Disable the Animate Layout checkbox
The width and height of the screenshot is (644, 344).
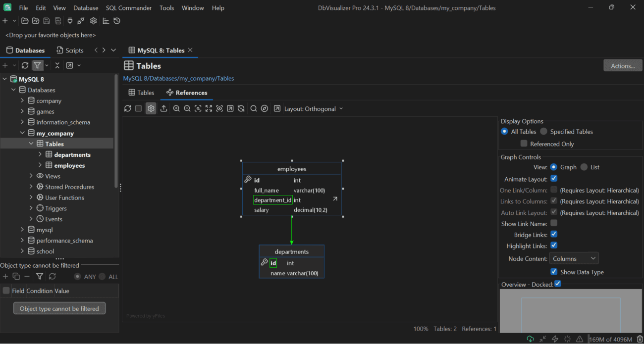tap(554, 179)
